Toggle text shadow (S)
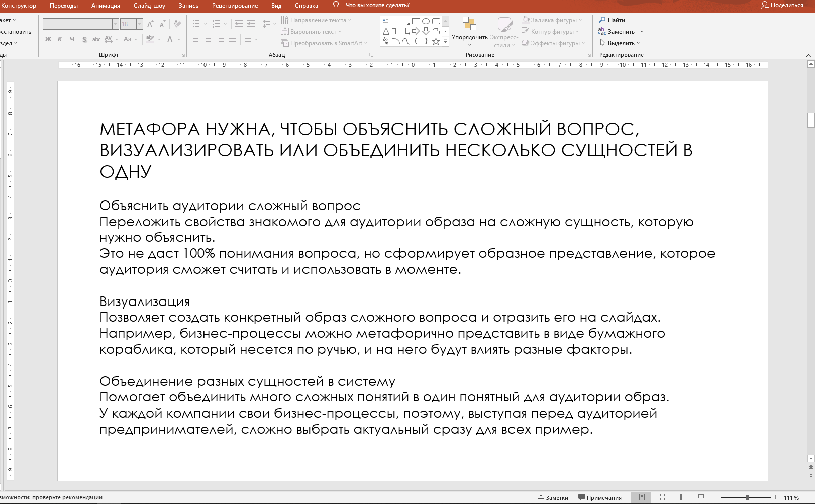Viewport: 815px width, 504px height. pos(84,39)
